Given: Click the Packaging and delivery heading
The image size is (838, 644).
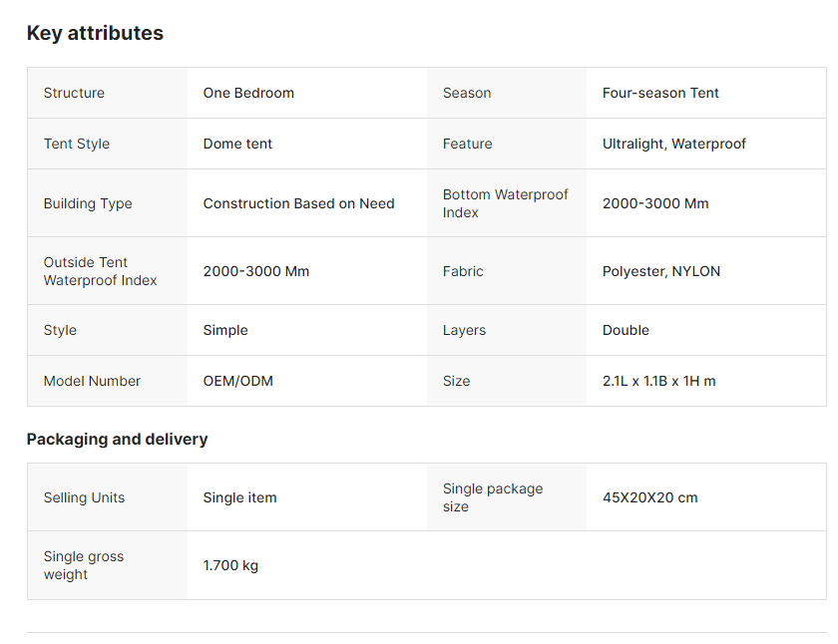Looking at the screenshot, I should (x=117, y=440).
